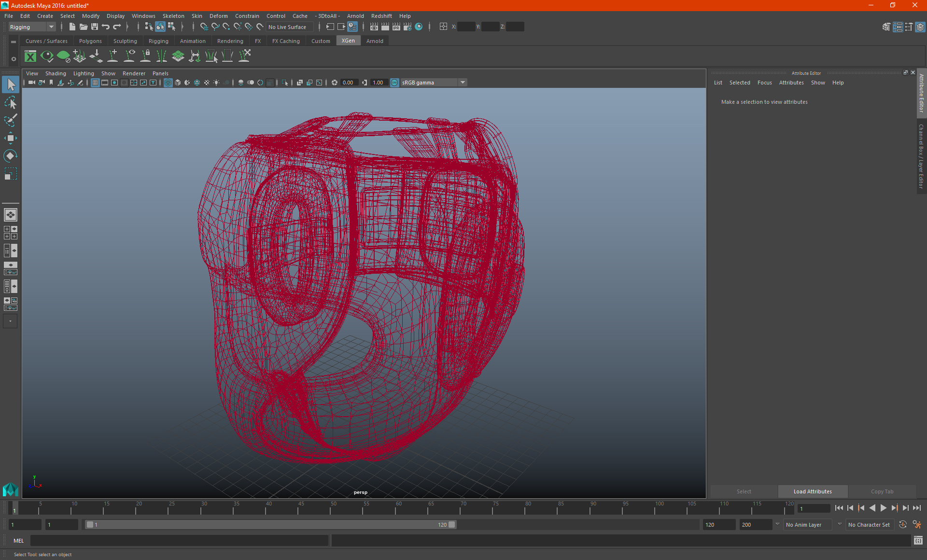This screenshot has height=560, width=927.
Task: Open the Deform menu
Action: click(218, 16)
